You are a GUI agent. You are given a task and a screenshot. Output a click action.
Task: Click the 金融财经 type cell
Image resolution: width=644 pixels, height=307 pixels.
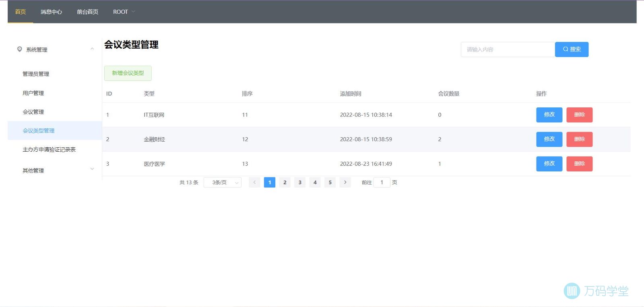tap(154, 139)
